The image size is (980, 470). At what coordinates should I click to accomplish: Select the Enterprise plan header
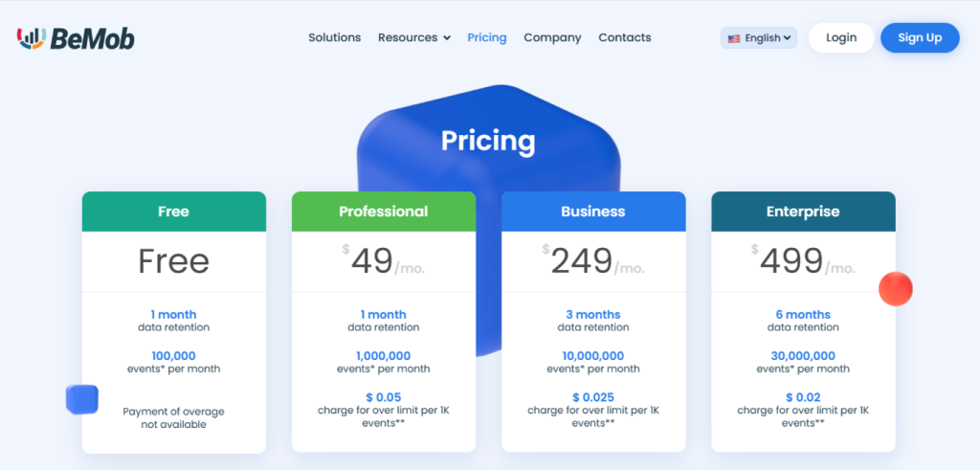[803, 212]
